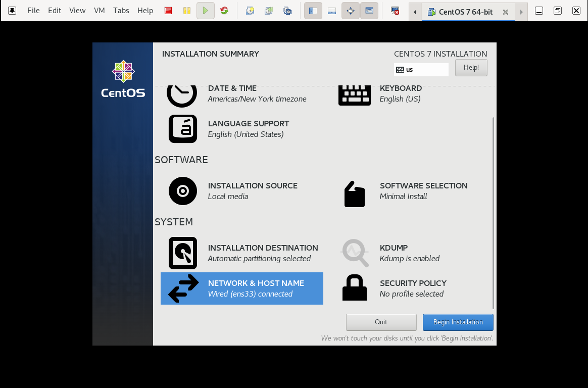
Task: Click 'Minimal Install' text
Action: pyautogui.click(x=403, y=197)
